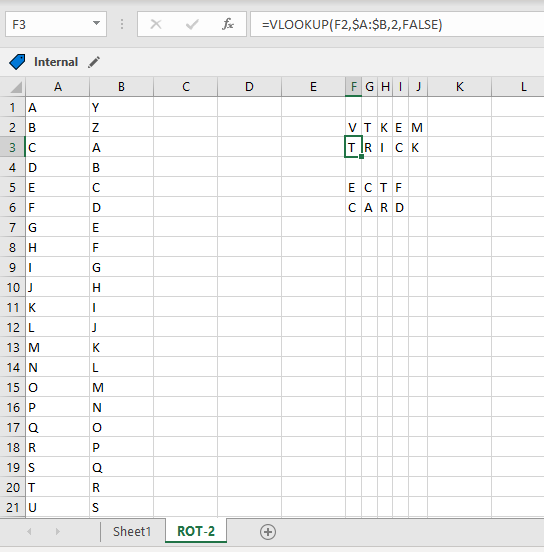Select cell J2 containing M

point(418,127)
